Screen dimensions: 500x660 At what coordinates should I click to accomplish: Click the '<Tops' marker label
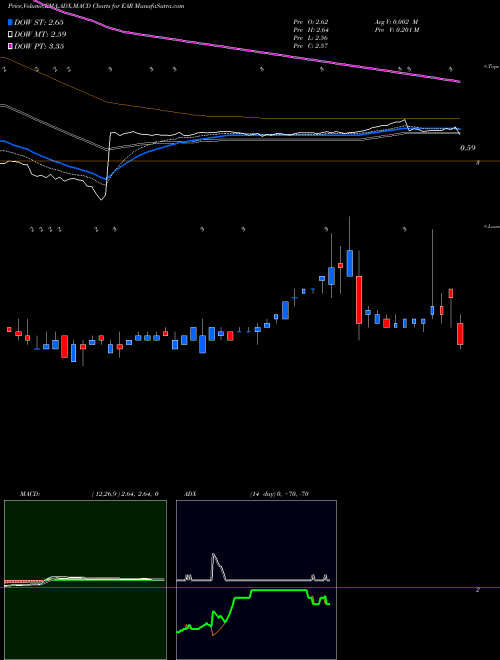[x=491, y=66]
